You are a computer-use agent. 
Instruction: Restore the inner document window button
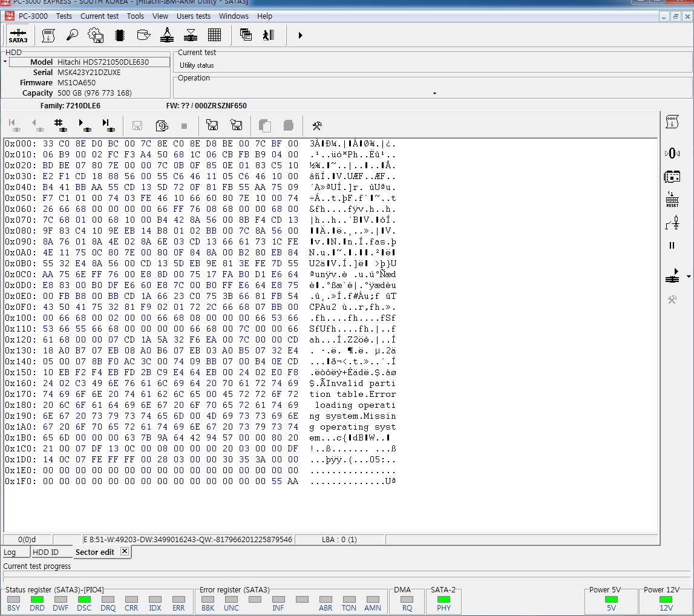[675, 17]
